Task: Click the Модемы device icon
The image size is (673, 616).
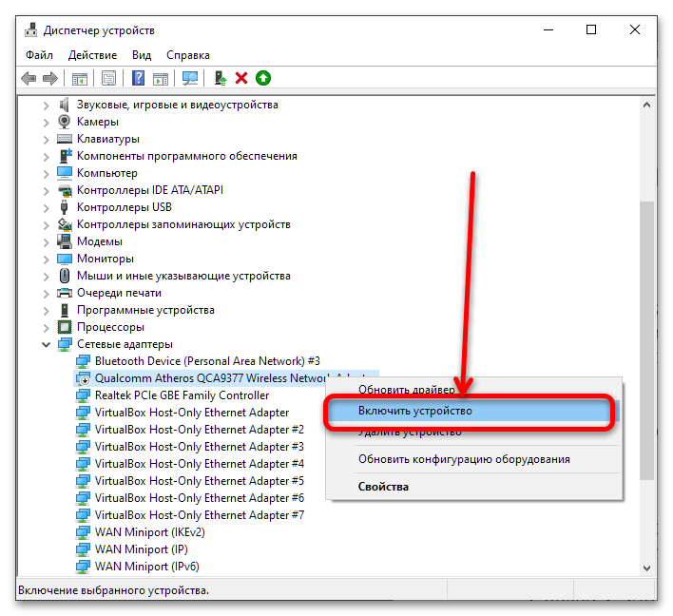Action: (65, 241)
